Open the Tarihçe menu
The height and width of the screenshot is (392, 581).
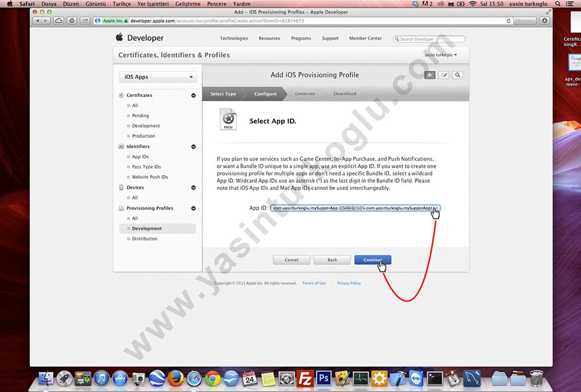coord(121,3)
